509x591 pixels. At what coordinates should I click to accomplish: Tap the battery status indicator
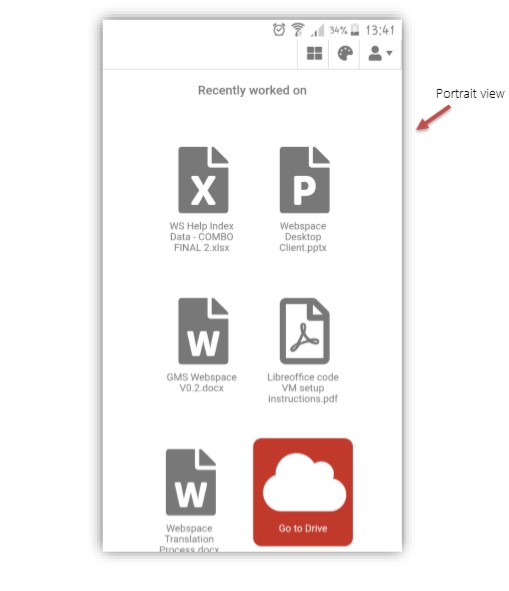[x=355, y=30]
